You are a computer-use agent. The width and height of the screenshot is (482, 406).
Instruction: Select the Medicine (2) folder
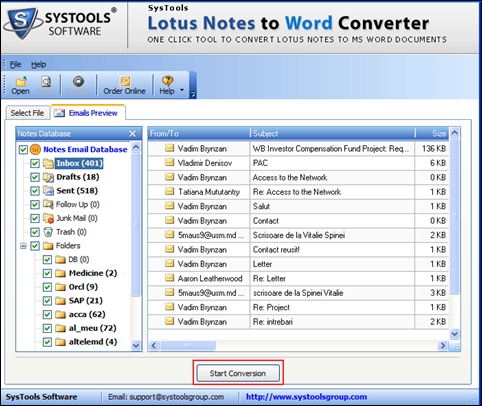(93, 273)
